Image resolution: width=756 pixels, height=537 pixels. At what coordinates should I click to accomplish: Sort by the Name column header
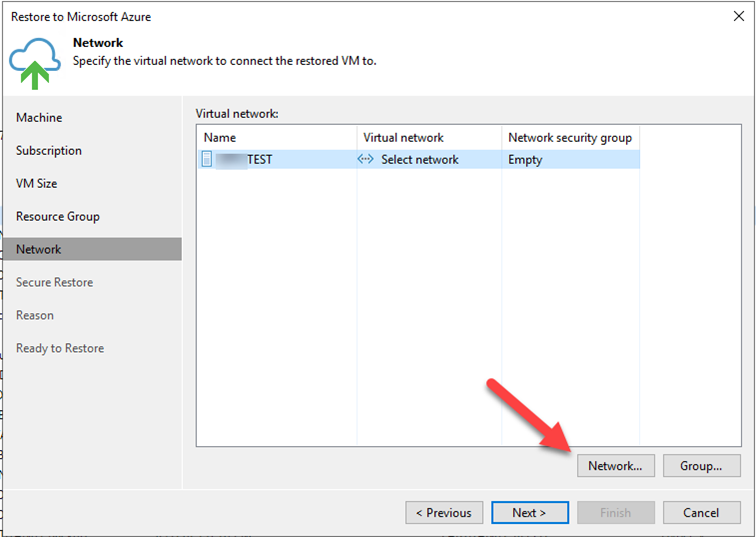point(277,138)
